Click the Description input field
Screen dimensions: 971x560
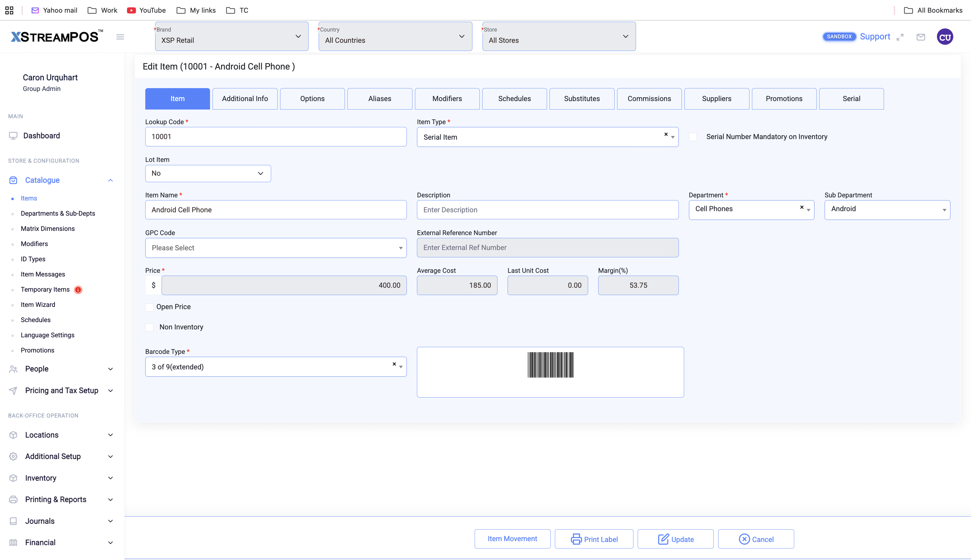pos(548,210)
